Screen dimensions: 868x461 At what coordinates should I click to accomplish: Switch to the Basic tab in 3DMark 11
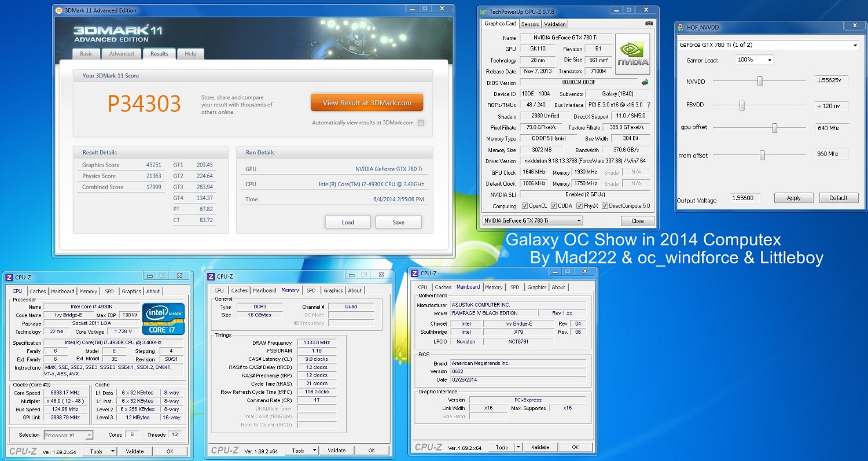[x=86, y=54]
